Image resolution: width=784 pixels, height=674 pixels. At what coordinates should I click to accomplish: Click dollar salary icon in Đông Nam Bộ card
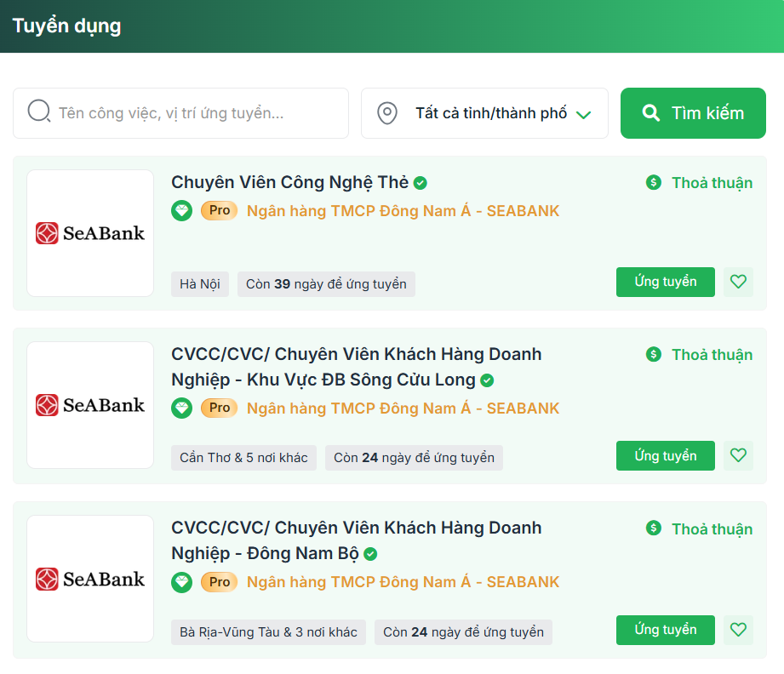click(x=654, y=528)
